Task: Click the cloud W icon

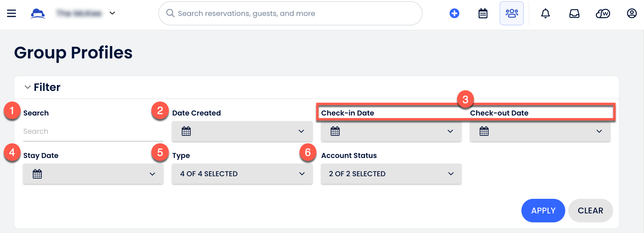Action: pyautogui.click(x=603, y=13)
